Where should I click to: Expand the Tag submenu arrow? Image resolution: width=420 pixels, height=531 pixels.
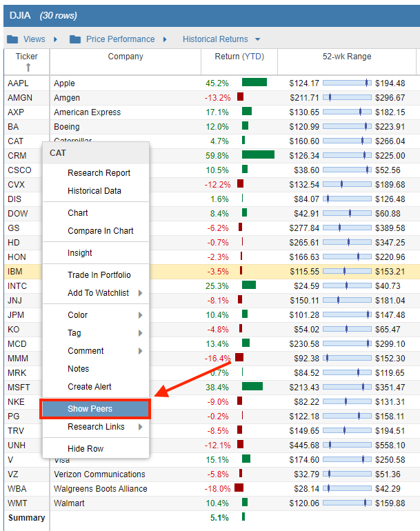click(x=140, y=333)
